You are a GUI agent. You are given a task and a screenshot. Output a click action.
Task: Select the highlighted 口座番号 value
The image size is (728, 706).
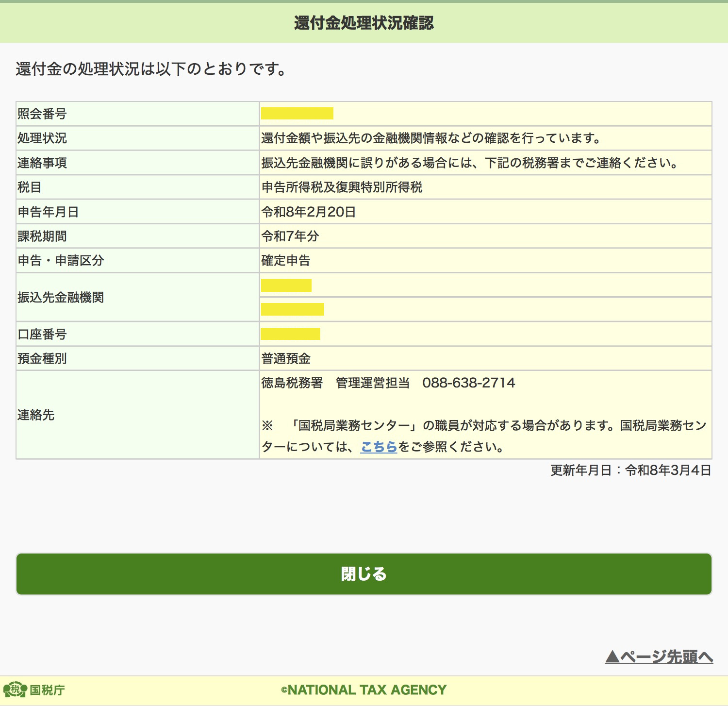coord(290,334)
